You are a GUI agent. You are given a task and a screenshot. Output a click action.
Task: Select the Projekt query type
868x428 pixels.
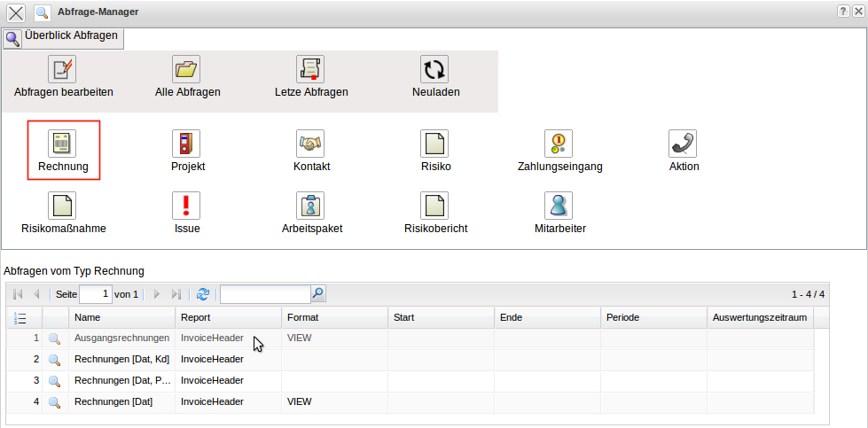tap(187, 144)
